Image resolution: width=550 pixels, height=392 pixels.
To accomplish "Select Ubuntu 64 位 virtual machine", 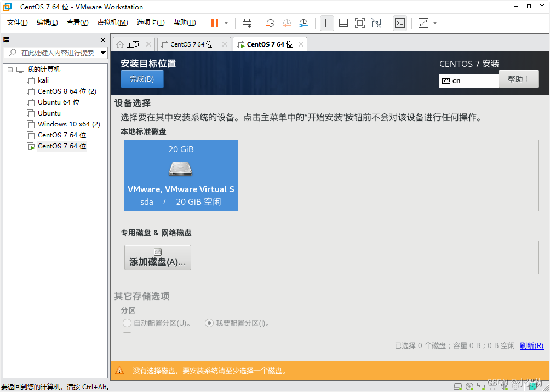I will [59, 102].
